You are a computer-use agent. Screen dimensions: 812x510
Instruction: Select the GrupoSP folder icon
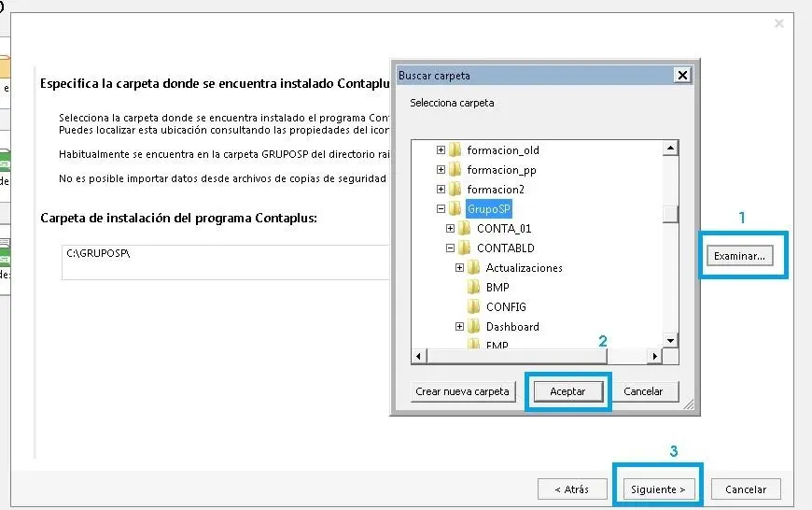point(455,209)
